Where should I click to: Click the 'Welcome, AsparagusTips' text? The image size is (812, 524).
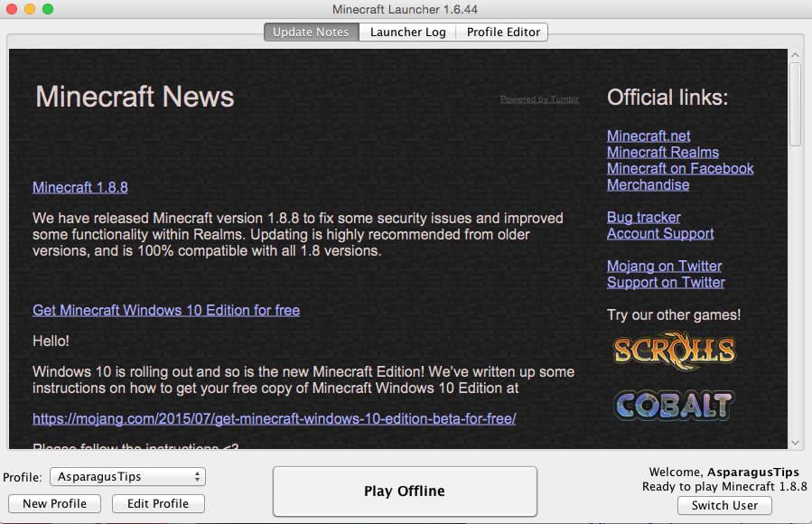[x=724, y=473]
